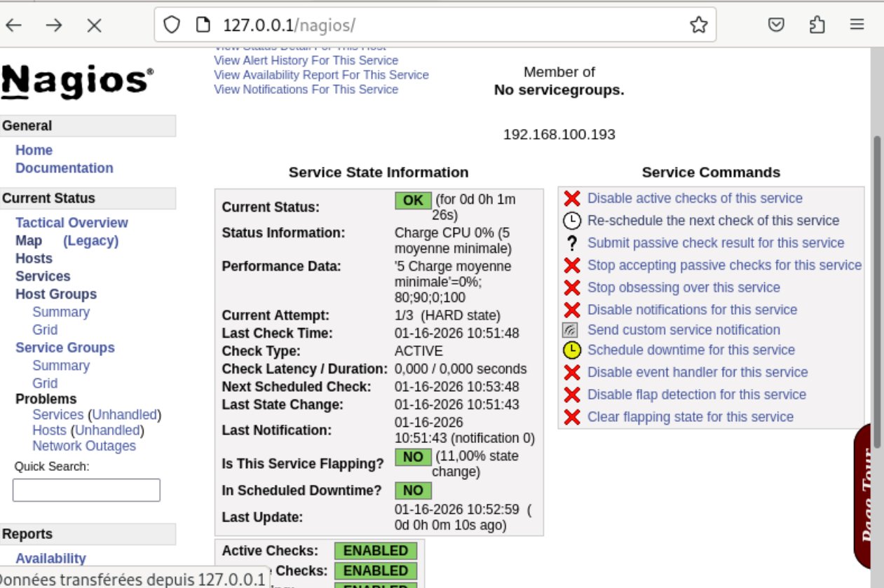Open the Firefox extensions puzzle icon
This screenshot has width=884, height=588.
[x=817, y=25]
